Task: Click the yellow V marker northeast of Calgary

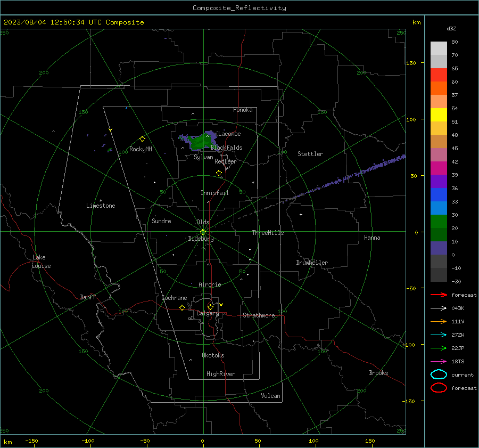Action: pyautogui.click(x=221, y=305)
